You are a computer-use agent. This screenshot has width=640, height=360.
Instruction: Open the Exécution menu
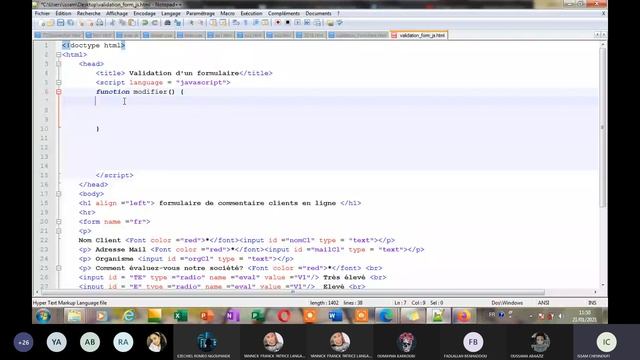tap(251, 13)
